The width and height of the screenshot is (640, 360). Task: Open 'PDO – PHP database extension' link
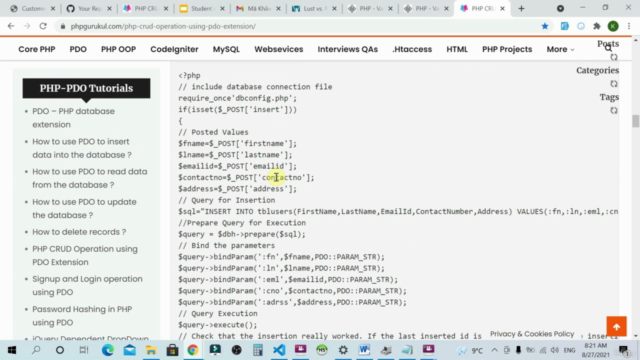[x=73, y=118]
